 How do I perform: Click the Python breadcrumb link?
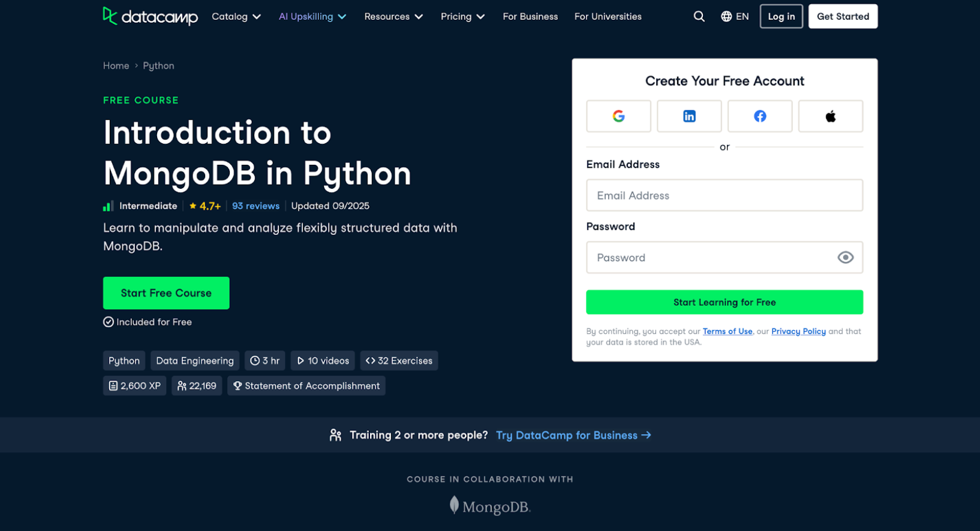(158, 66)
